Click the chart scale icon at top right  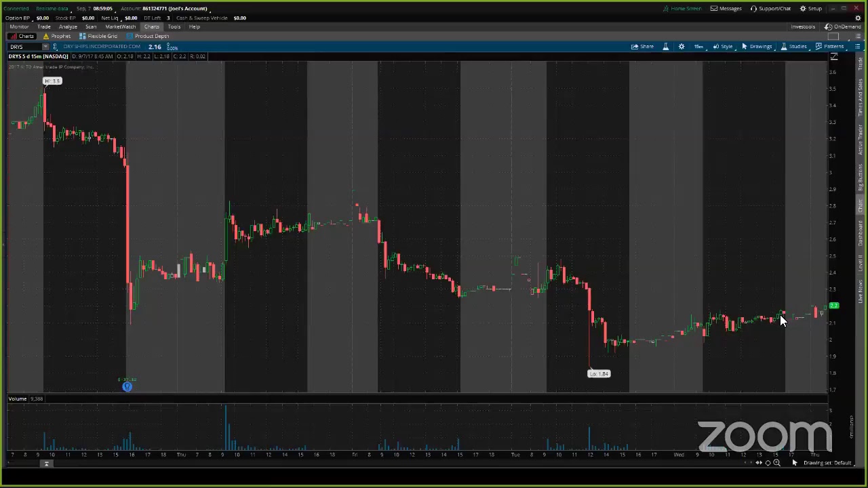(834, 57)
